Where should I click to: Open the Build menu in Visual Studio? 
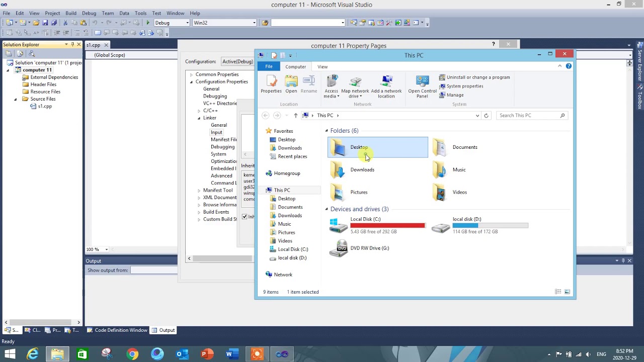pyautogui.click(x=71, y=13)
